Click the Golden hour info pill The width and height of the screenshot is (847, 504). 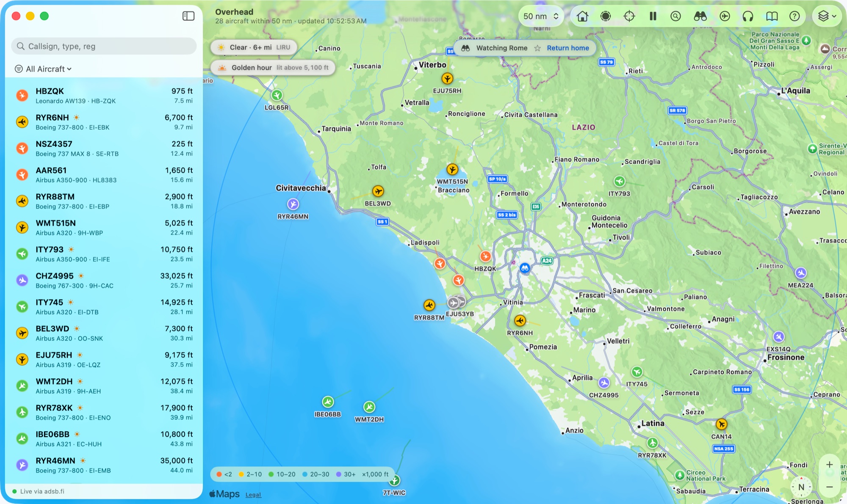[273, 67]
